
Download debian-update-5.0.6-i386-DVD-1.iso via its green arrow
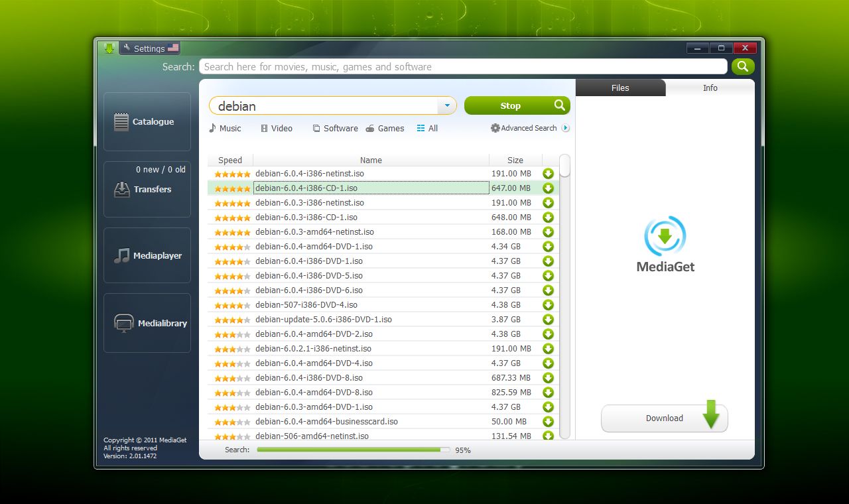[548, 320]
